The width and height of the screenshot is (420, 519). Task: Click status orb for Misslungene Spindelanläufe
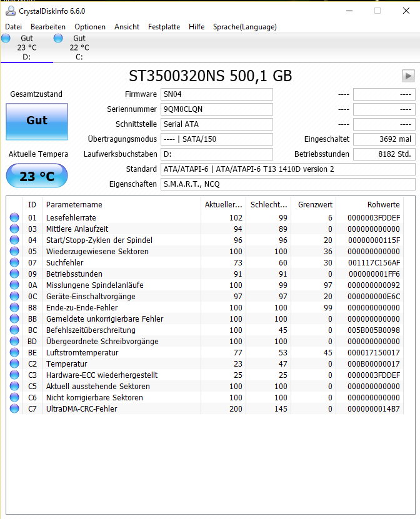coord(14,285)
